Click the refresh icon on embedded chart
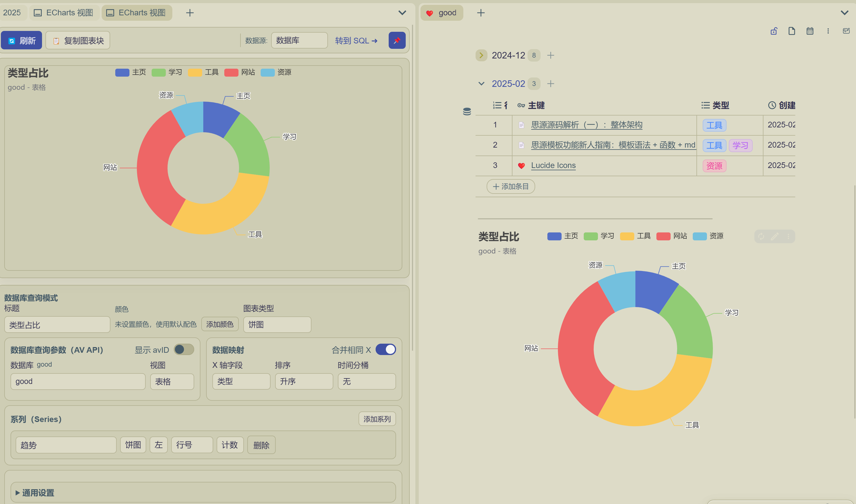856x504 pixels. point(761,236)
